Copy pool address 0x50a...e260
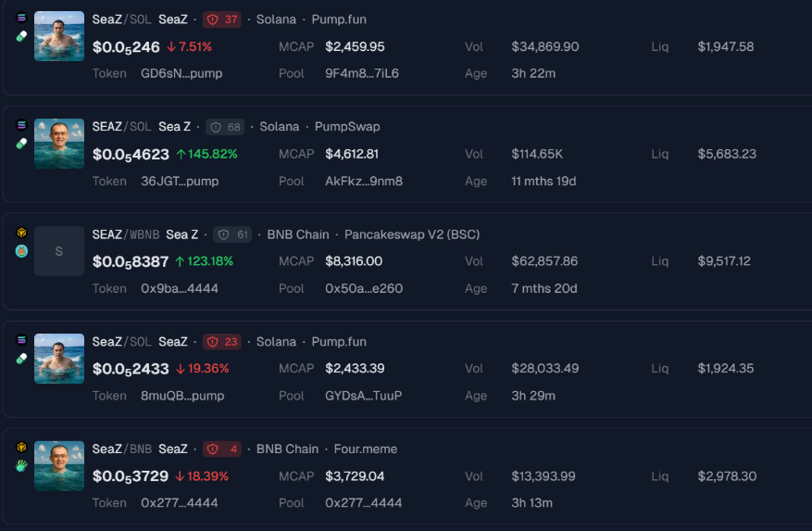Screen dimensions: 812x531 click(x=364, y=288)
